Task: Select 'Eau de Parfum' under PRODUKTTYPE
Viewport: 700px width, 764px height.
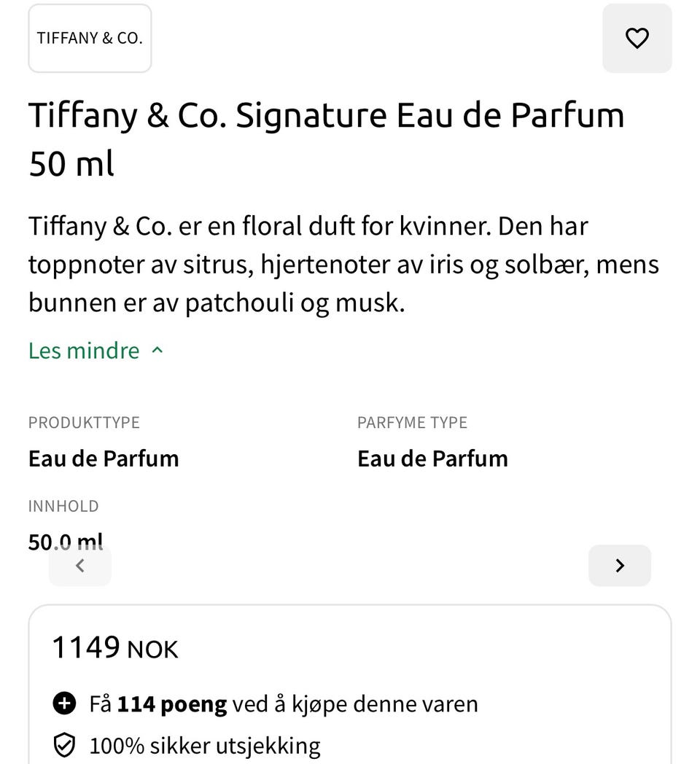Action: 104,459
